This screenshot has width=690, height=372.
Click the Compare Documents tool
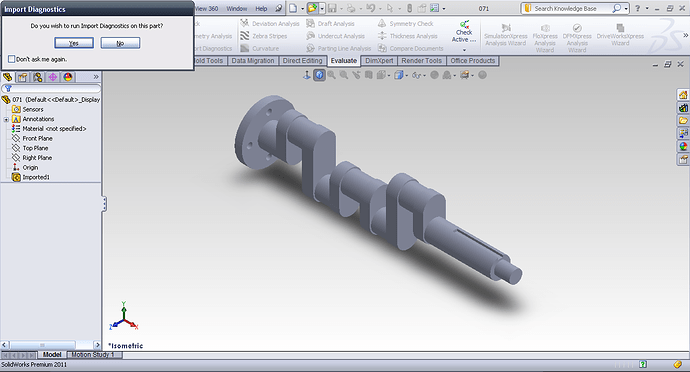click(x=411, y=48)
